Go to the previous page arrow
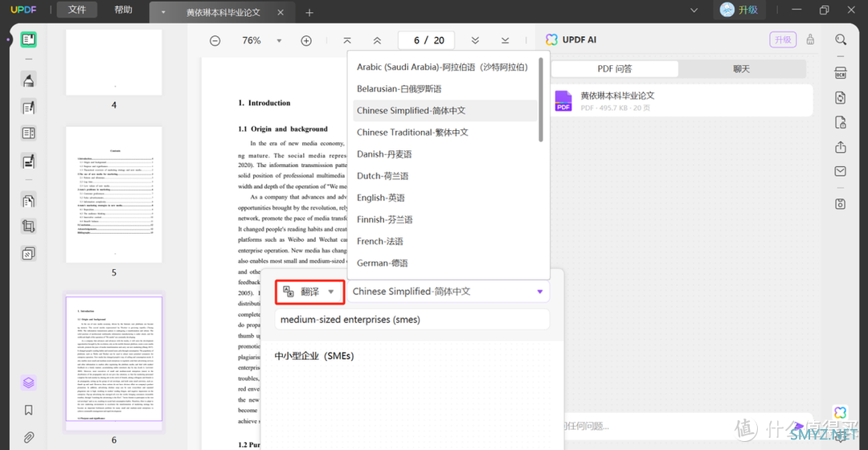Image resolution: width=868 pixels, height=450 pixels. [377, 40]
